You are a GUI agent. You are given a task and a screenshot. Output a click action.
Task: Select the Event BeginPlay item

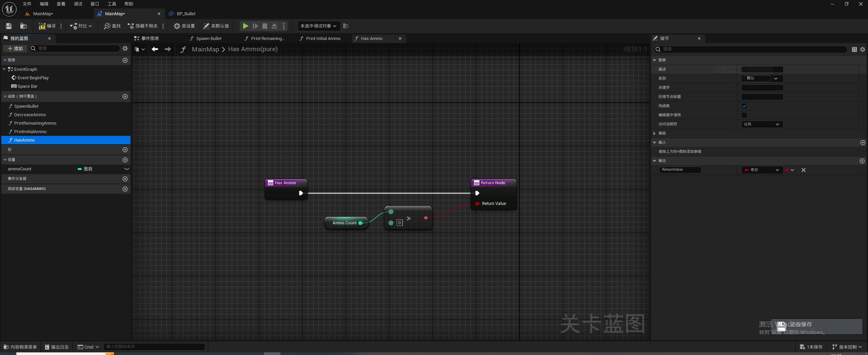point(33,78)
